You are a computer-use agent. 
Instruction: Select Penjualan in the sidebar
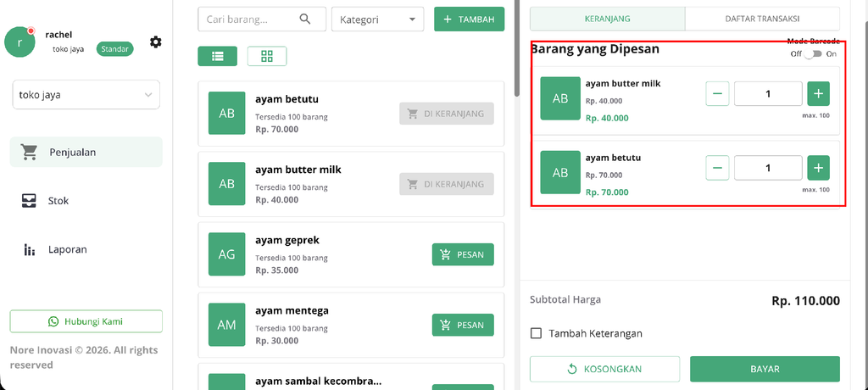(x=86, y=152)
